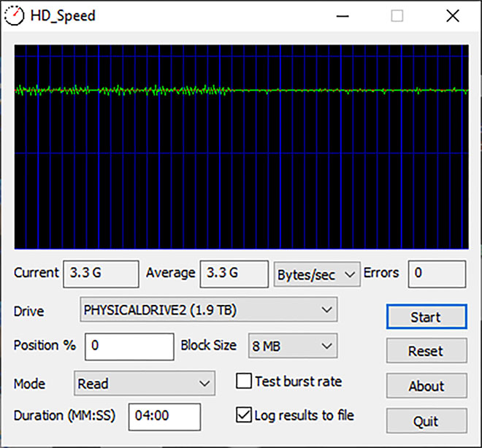482x448 pixels.
Task: Click the Current speed 3.3 G field
Action: point(101,274)
